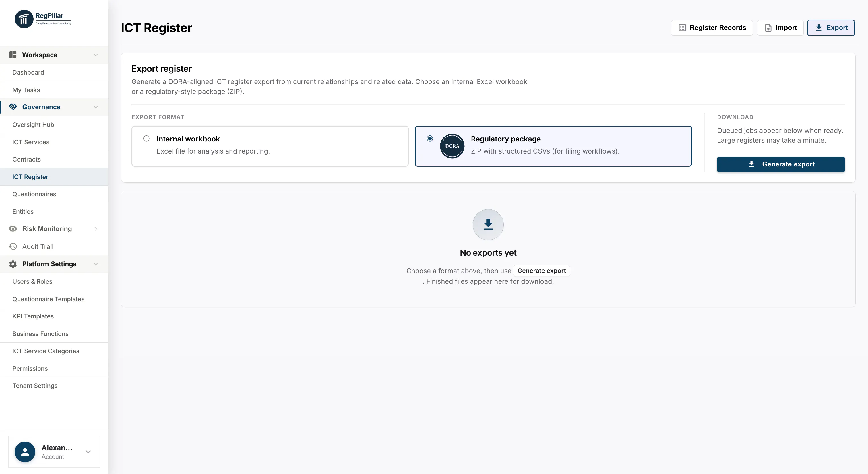Click the Audit Trail history icon
The image size is (868, 474).
point(13,246)
